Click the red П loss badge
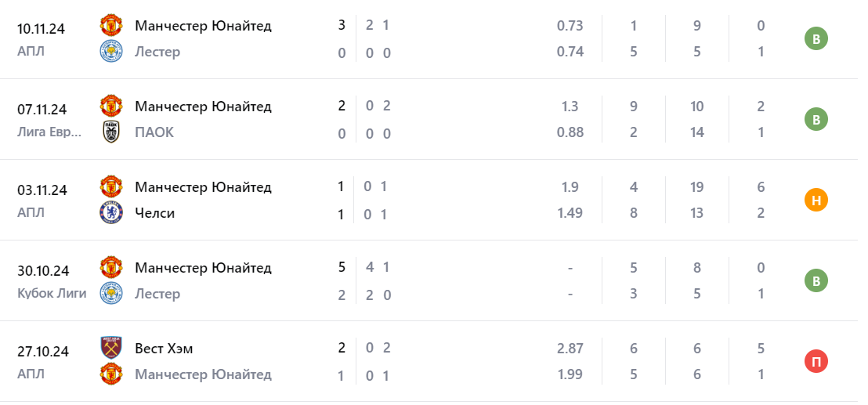This screenshot has height=405, width=868. tap(816, 361)
